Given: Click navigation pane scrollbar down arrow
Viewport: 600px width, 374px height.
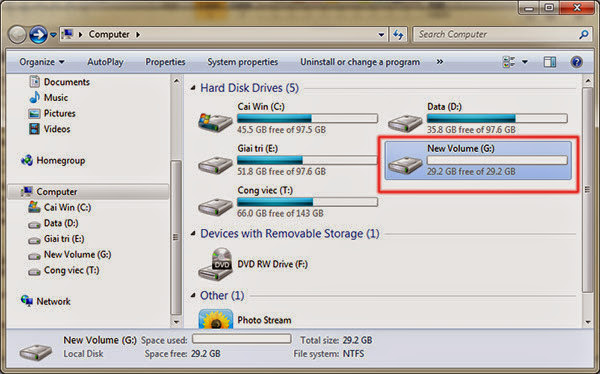Looking at the screenshot, I should pos(176,322).
